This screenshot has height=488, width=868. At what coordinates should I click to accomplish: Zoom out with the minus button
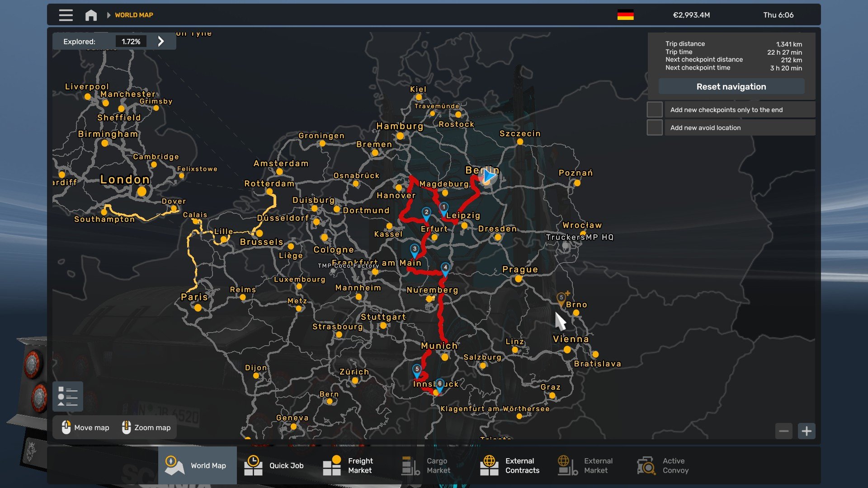784,431
